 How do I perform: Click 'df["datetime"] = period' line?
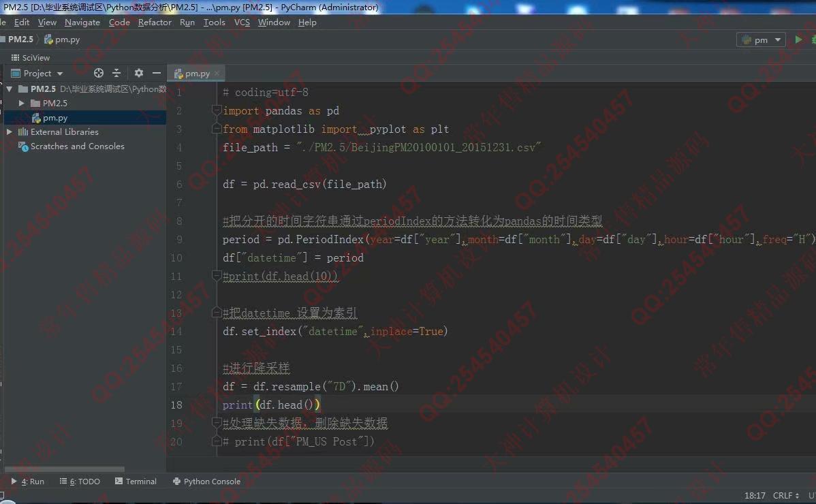[293, 258]
